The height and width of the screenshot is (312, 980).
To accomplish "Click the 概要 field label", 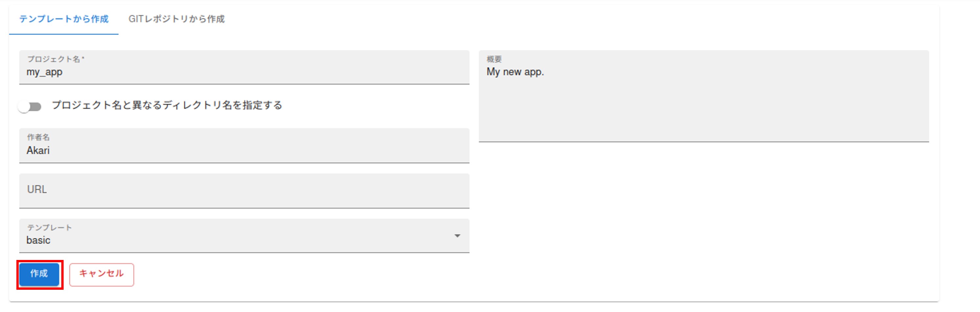I will (x=494, y=59).
